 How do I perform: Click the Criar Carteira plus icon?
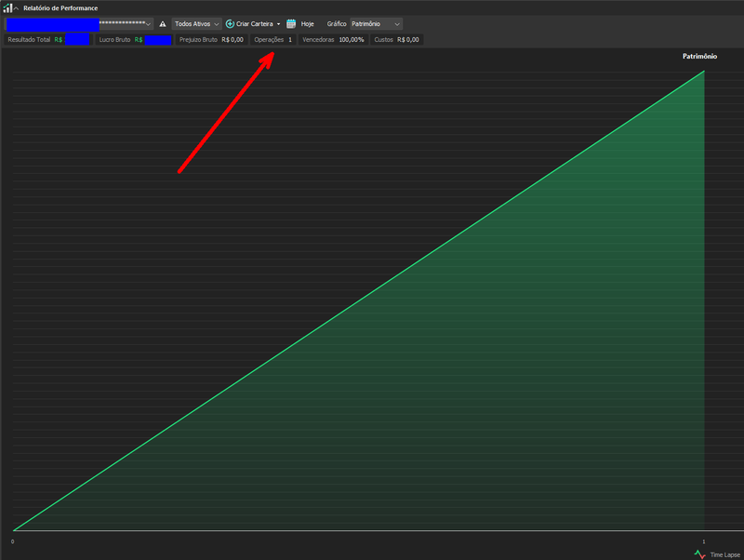231,23
